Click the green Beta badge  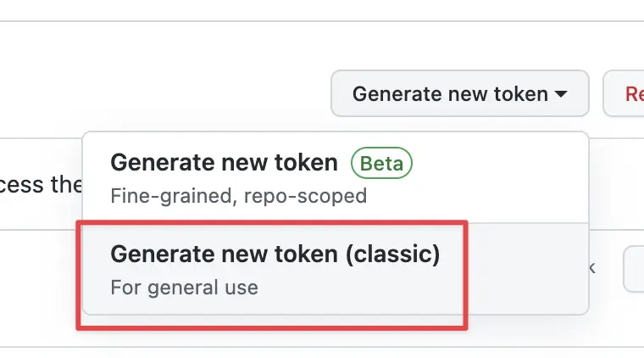[x=381, y=163]
